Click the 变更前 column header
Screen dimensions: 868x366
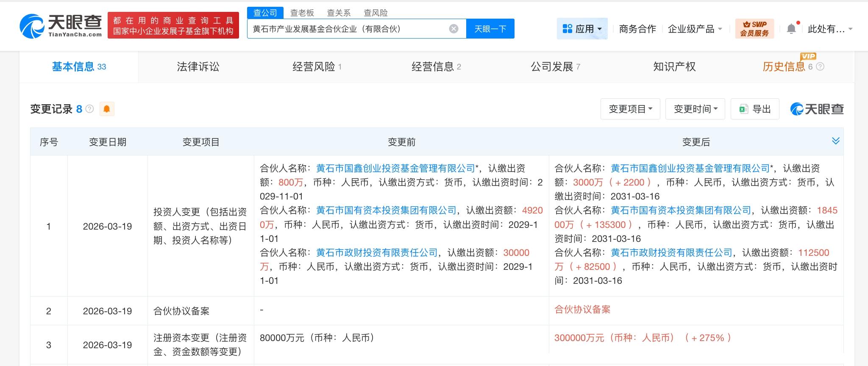pyautogui.click(x=402, y=142)
